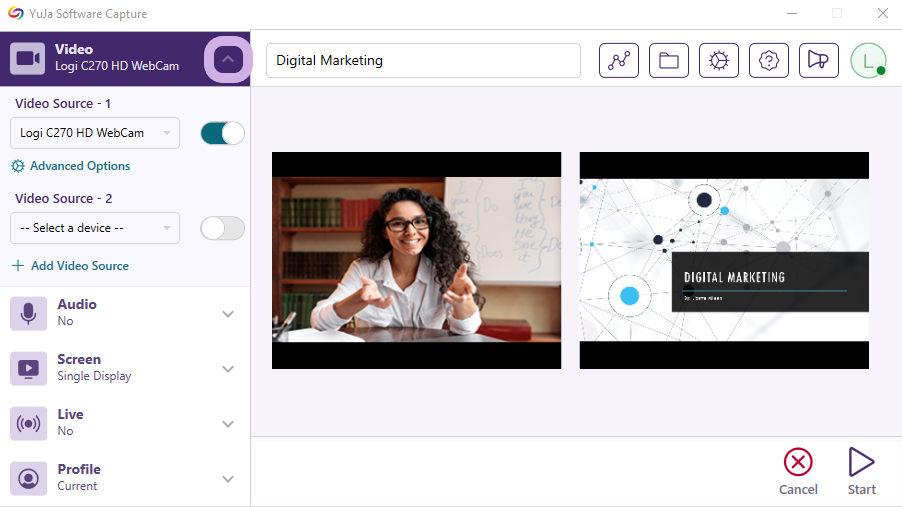Screen dimensions: 902x507
Task: Disable the Video Source 1 toggle
Action: [x=222, y=134]
